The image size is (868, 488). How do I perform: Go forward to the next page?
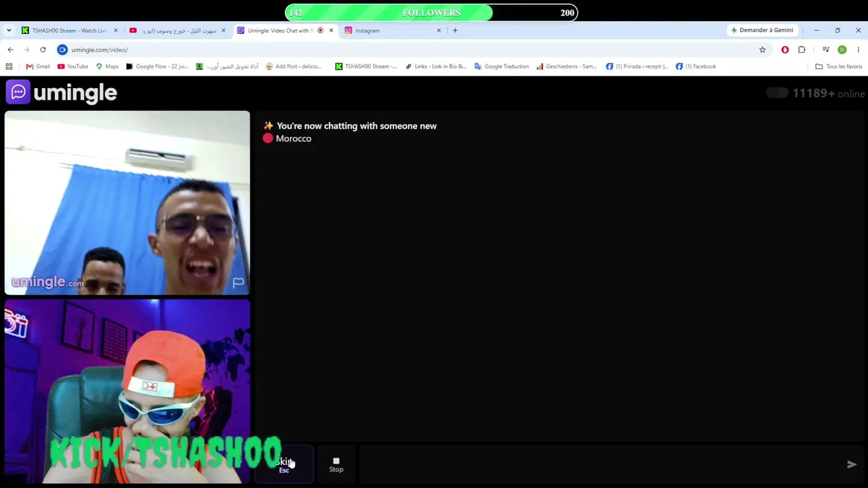(x=26, y=49)
